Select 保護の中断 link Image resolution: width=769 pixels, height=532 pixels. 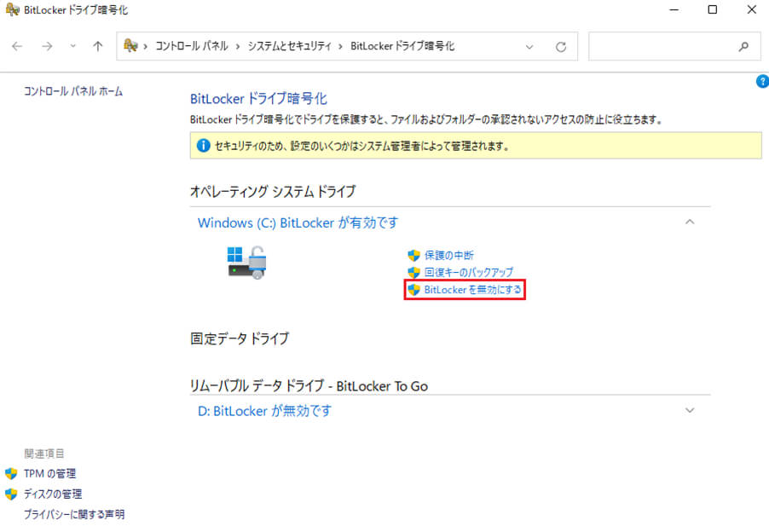(448, 255)
